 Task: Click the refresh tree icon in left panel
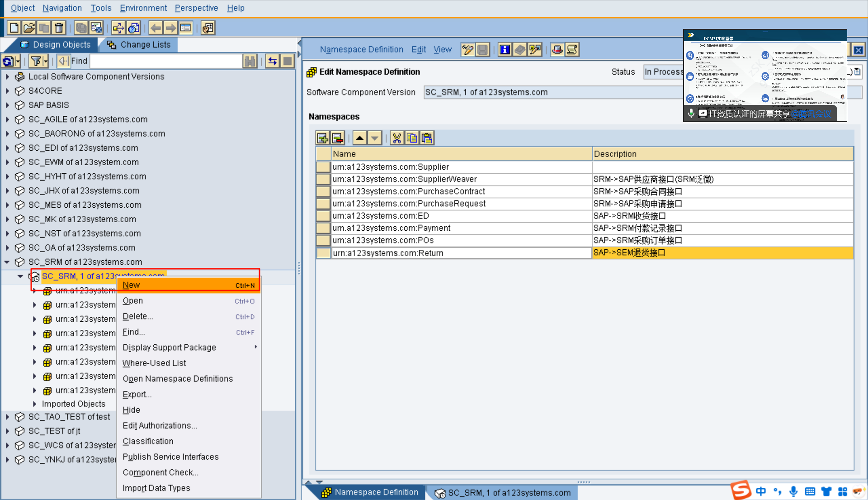[8, 61]
